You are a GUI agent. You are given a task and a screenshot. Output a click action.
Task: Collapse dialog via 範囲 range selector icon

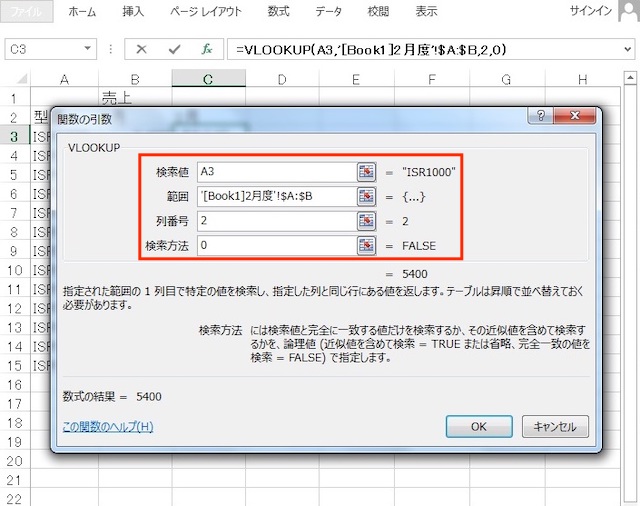[366, 197]
